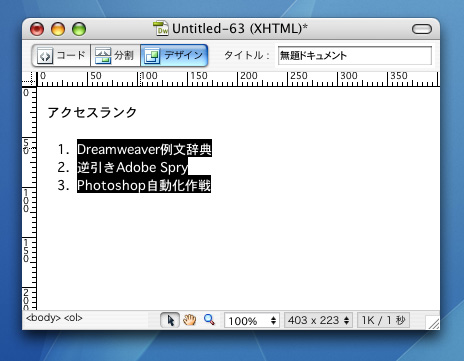This screenshot has height=361, width=464.
Task: Click the toolbar toggle pill button in title bar
Action: pos(422,29)
